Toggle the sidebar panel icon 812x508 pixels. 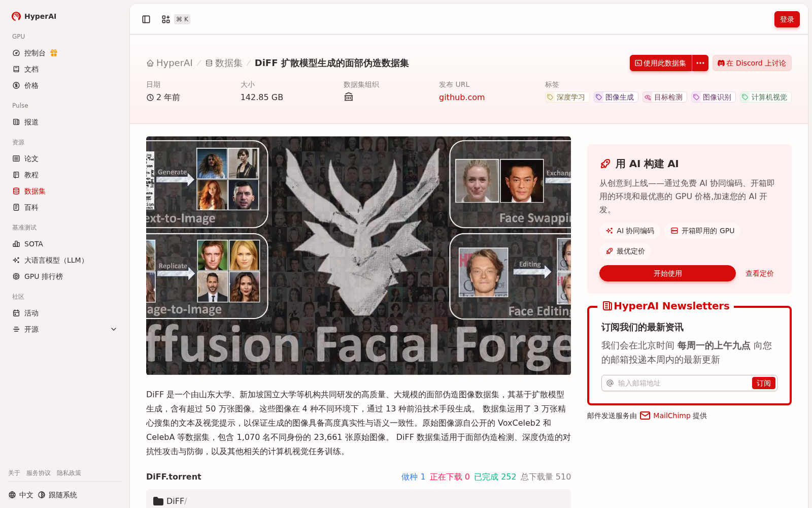pyautogui.click(x=146, y=19)
